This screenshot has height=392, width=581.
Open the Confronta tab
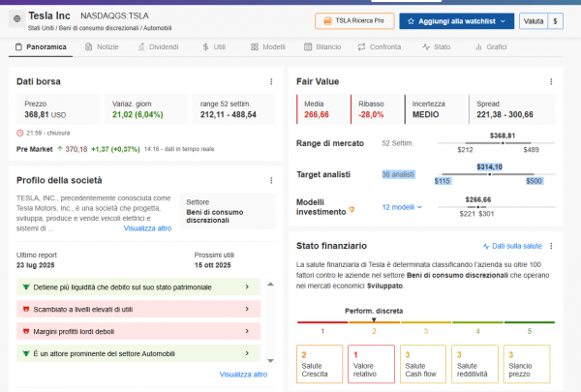pyautogui.click(x=380, y=47)
